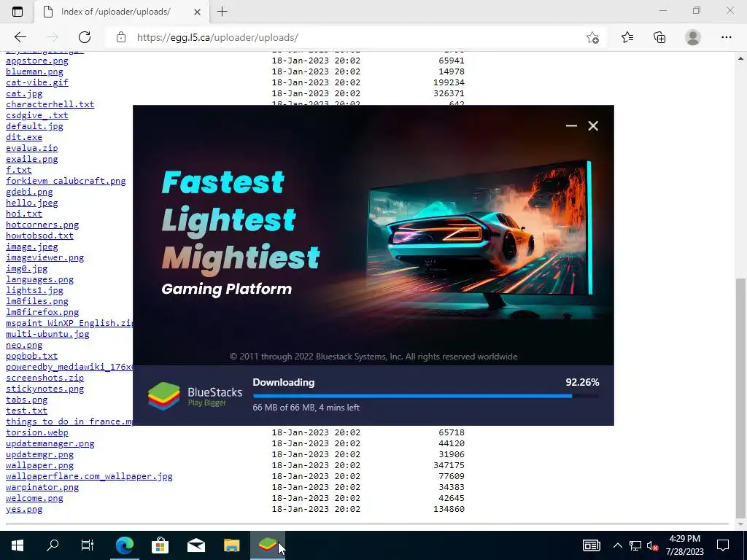Open a new browser tab
747x560 pixels.
pyautogui.click(x=222, y=12)
